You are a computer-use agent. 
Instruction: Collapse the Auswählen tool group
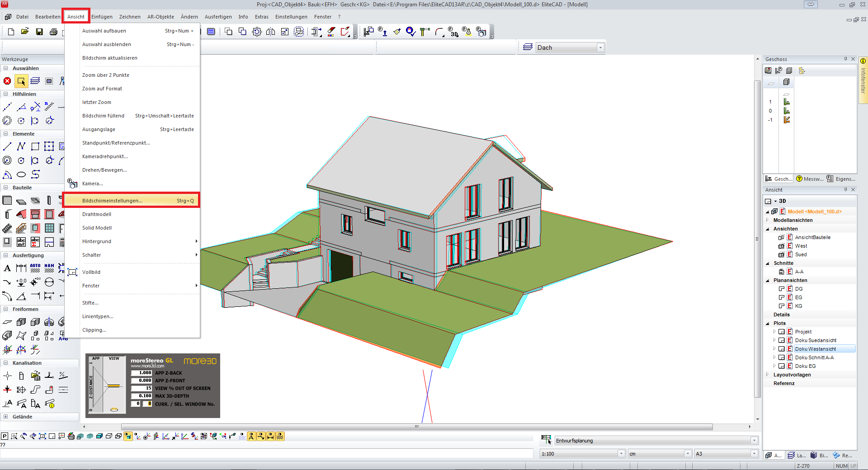click(x=5, y=68)
